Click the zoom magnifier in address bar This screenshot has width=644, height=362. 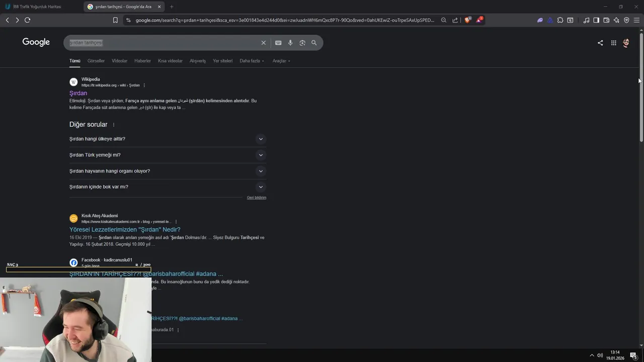point(444,20)
